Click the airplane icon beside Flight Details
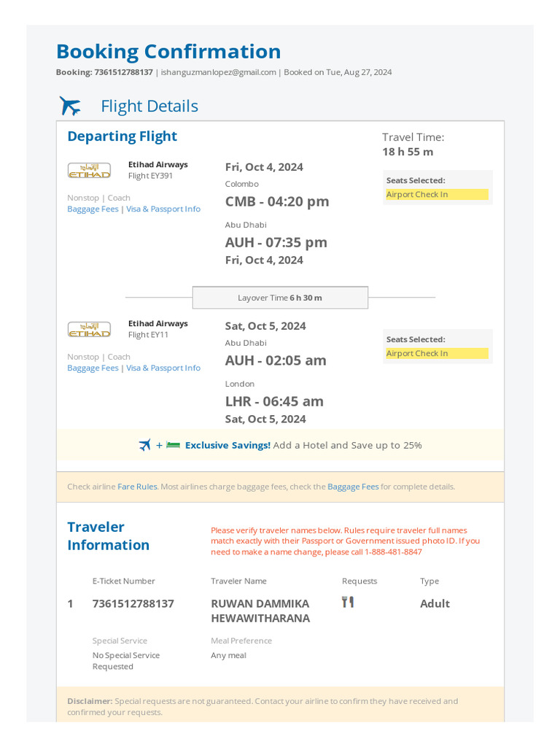Viewport: 560px width, 747px height. 70,106
